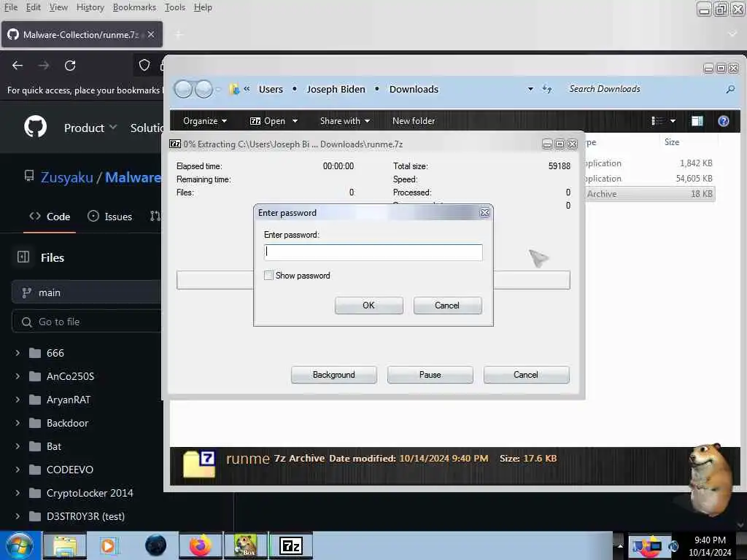Click Explorer forward navigation button
This screenshot has height=560, width=747.
click(204, 89)
